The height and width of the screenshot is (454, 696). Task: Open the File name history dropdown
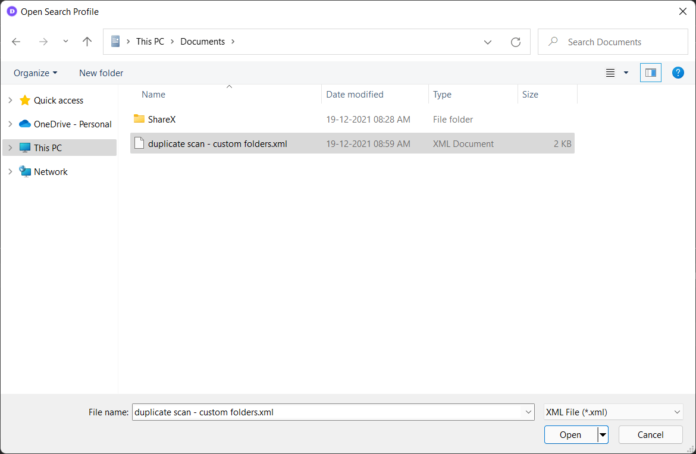point(528,412)
